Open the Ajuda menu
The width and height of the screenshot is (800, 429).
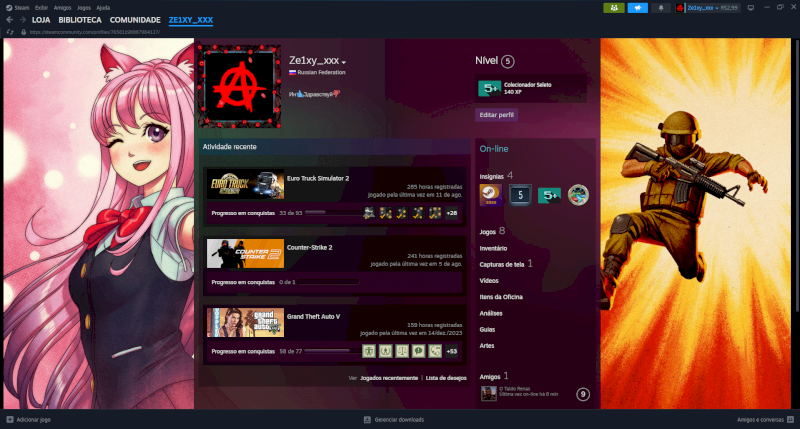(x=103, y=8)
